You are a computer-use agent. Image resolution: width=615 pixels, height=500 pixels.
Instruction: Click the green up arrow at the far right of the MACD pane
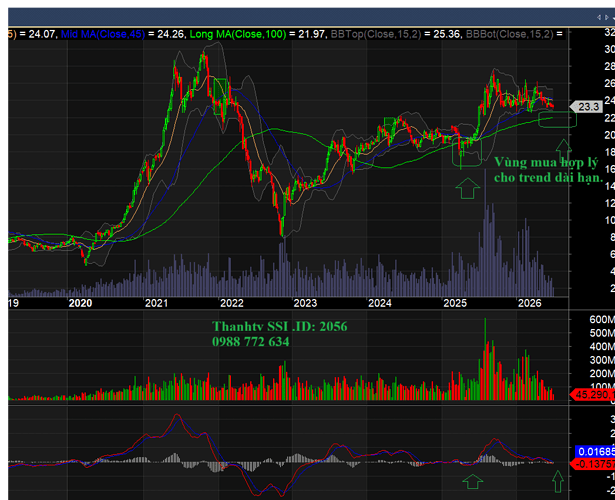[x=558, y=481]
